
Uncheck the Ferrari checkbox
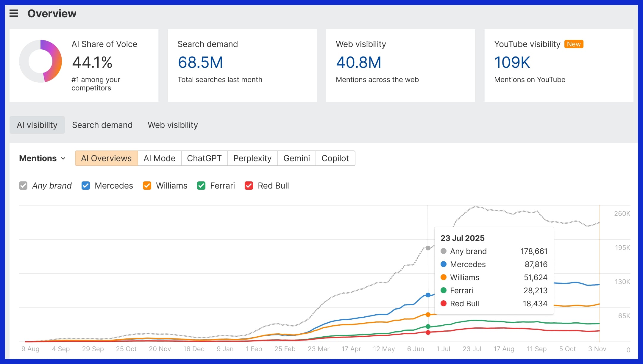pyautogui.click(x=201, y=186)
